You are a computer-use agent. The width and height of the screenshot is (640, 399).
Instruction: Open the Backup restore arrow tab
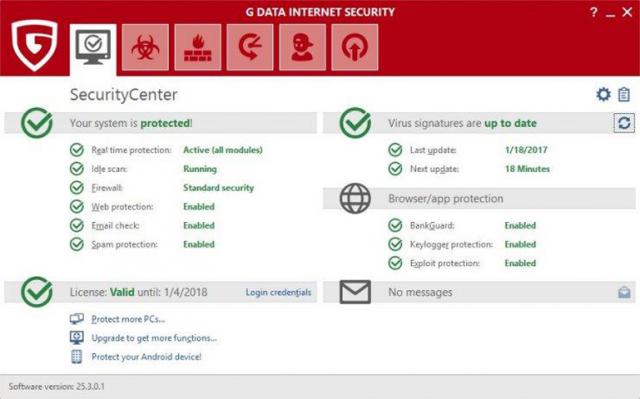click(x=250, y=47)
